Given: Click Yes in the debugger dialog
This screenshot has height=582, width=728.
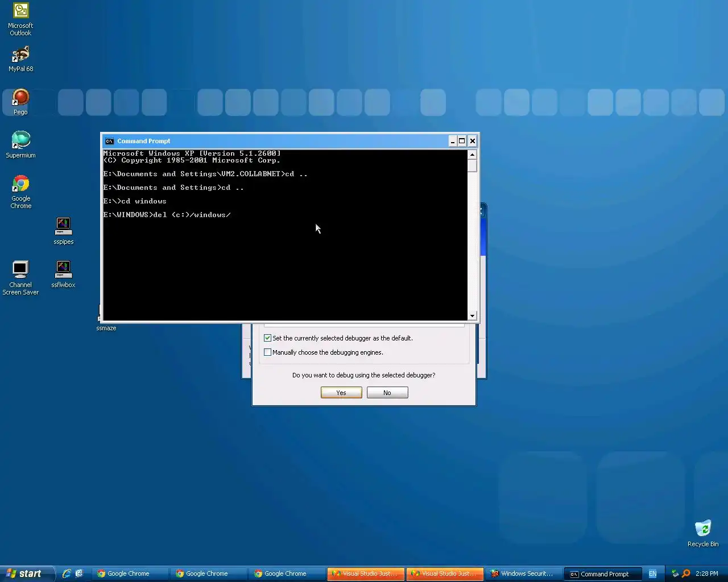Looking at the screenshot, I should coord(341,393).
